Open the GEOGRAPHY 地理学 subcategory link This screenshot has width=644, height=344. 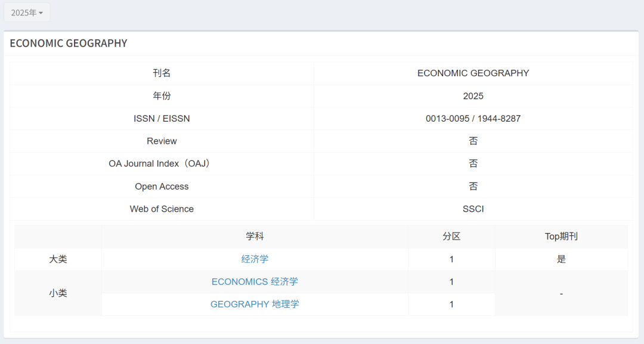pos(255,304)
